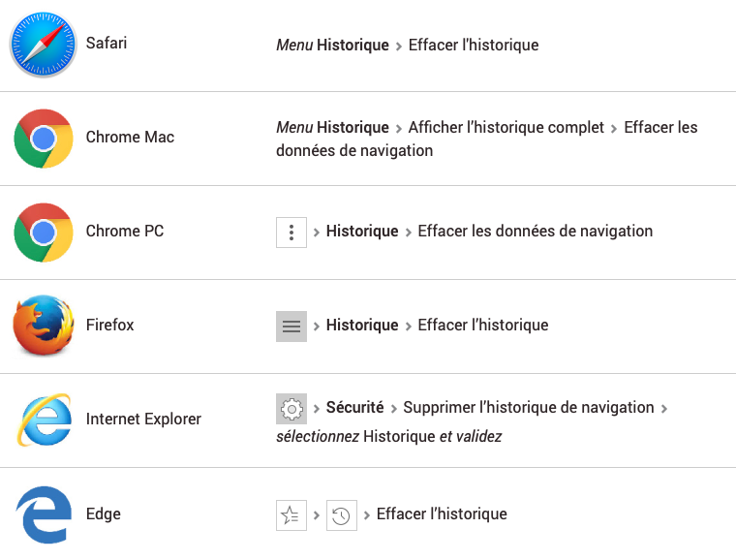Click the gear settings icon in Internet Explorer row
The width and height of the screenshot is (736, 560).
click(291, 409)
